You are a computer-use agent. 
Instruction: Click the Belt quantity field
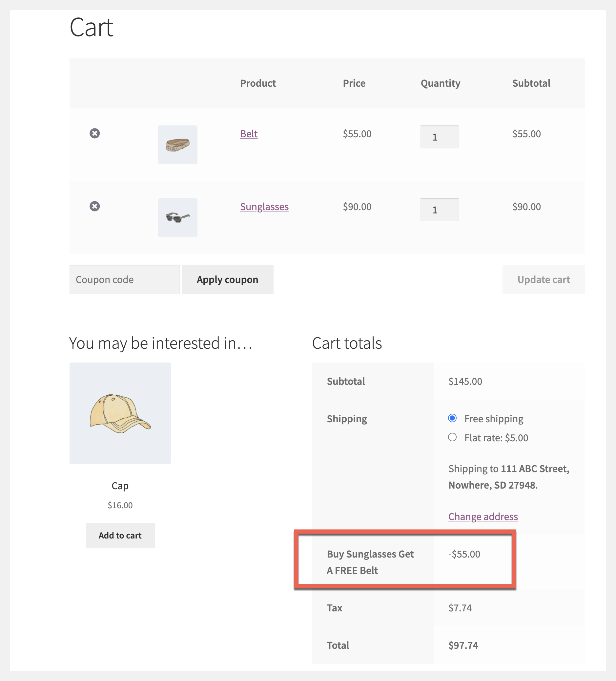point(439,137)
